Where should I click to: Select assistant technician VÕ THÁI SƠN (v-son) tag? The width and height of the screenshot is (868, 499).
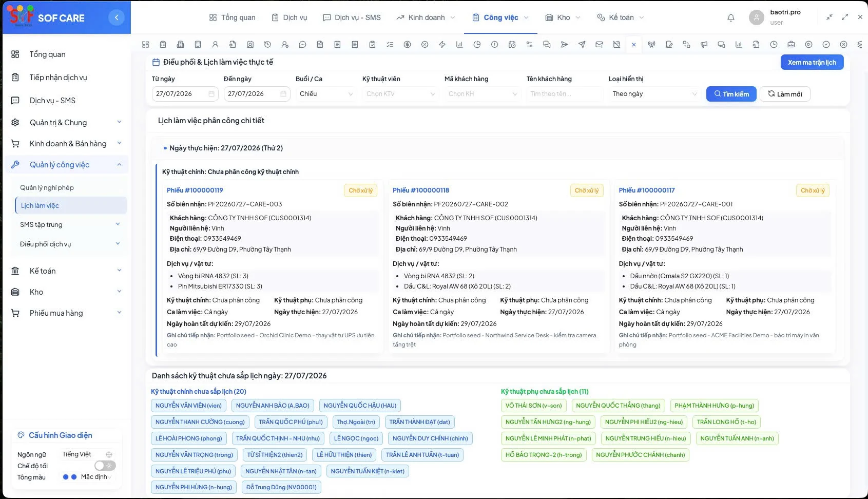533,406
